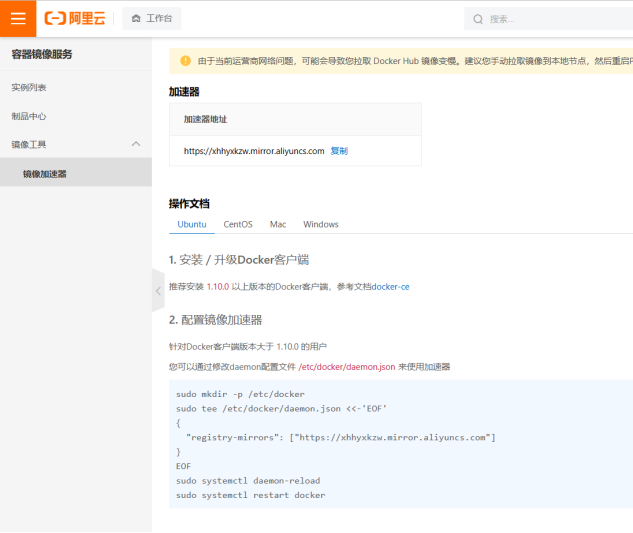This screenshot has width=633, height=533.
Task: Switch to the Ubuntu tab
Action: click(192, 225)
